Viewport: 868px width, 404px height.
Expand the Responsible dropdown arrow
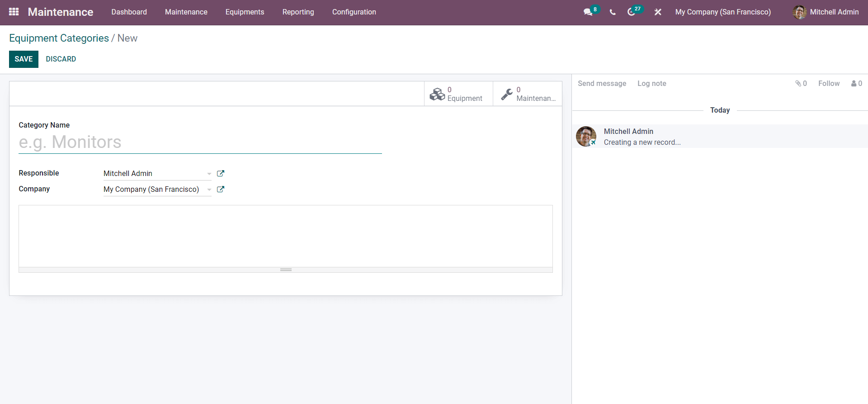tap(209, 174)
